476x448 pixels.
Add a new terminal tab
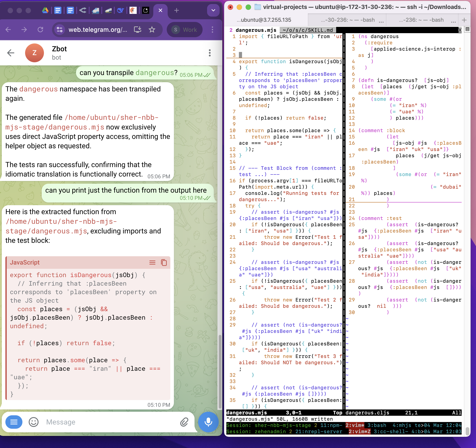coord(464,20)
